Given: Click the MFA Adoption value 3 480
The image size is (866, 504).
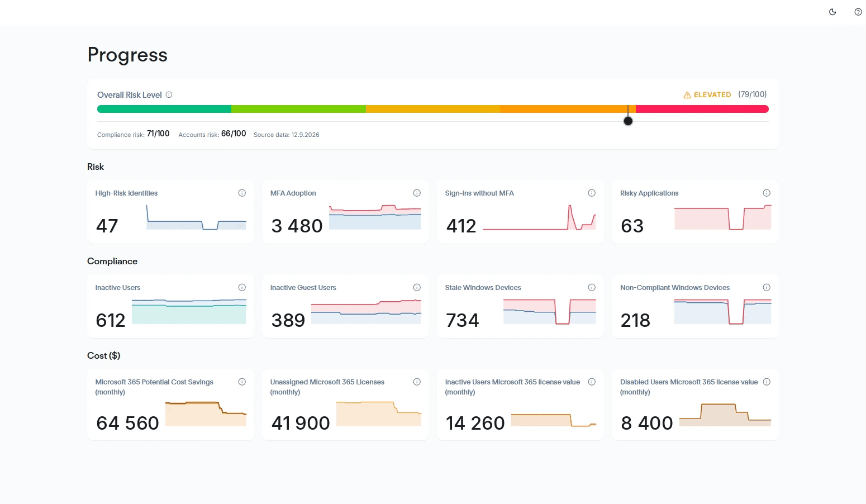Looking at the screenshot, I should 297,226.
